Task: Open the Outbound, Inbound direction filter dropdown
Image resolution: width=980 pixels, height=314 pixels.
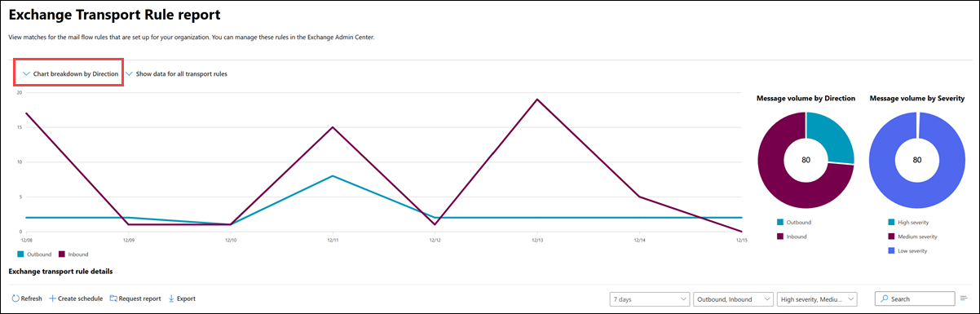Action: [x=733, y=299]
